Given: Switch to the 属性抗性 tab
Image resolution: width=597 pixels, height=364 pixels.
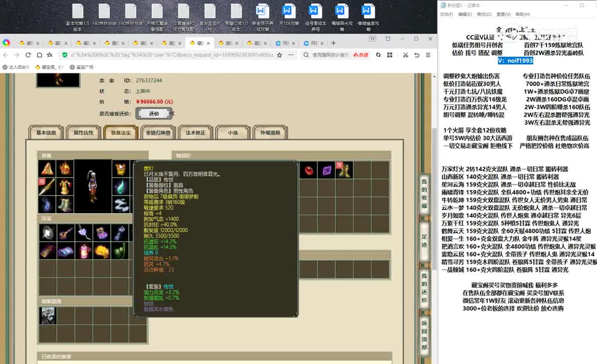Looking at the screenshot, I should 83,133.
